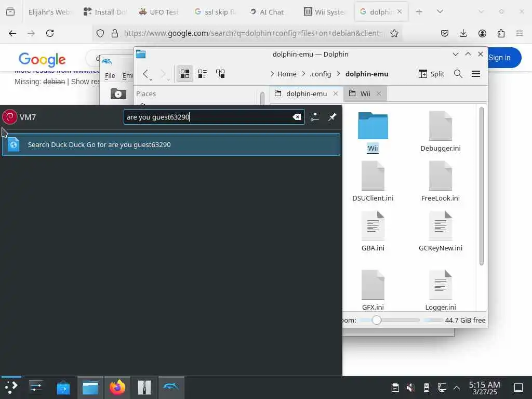Show desktop using taskbar corner button
532x399 pixels.
click(x=518, y=387)
